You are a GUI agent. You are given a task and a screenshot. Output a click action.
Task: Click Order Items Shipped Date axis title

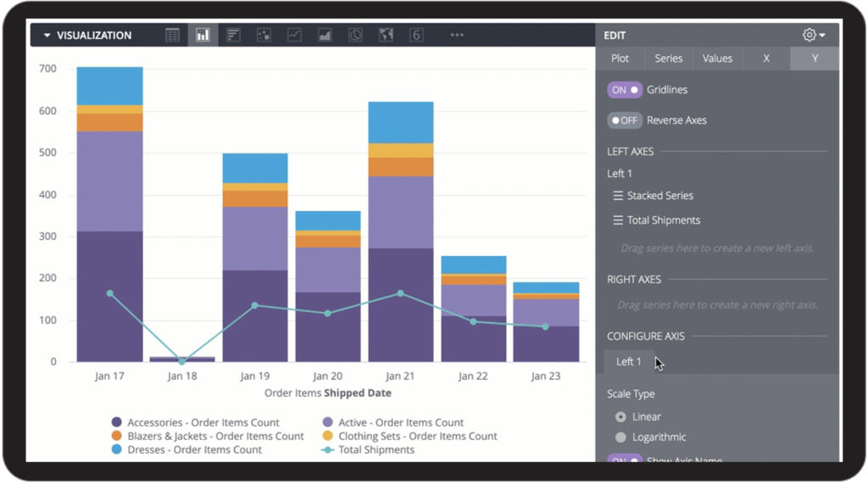tap(328, 393)
